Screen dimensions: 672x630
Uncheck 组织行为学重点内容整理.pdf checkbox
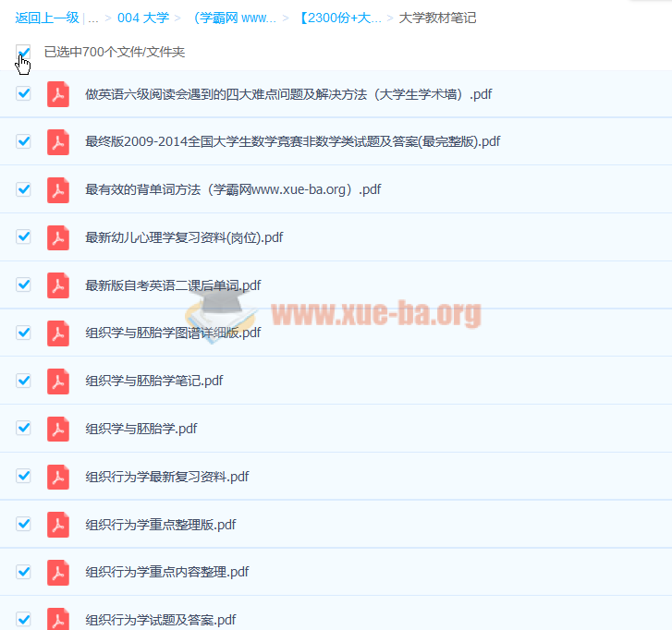[24, 572]
